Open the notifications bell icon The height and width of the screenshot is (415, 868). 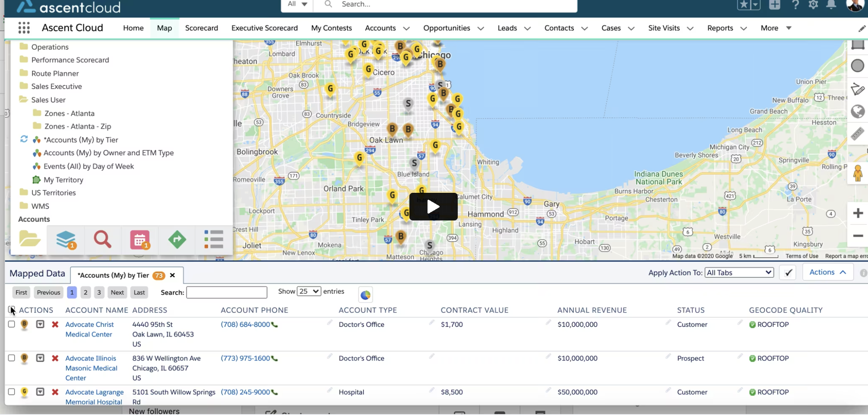(831, 5)
